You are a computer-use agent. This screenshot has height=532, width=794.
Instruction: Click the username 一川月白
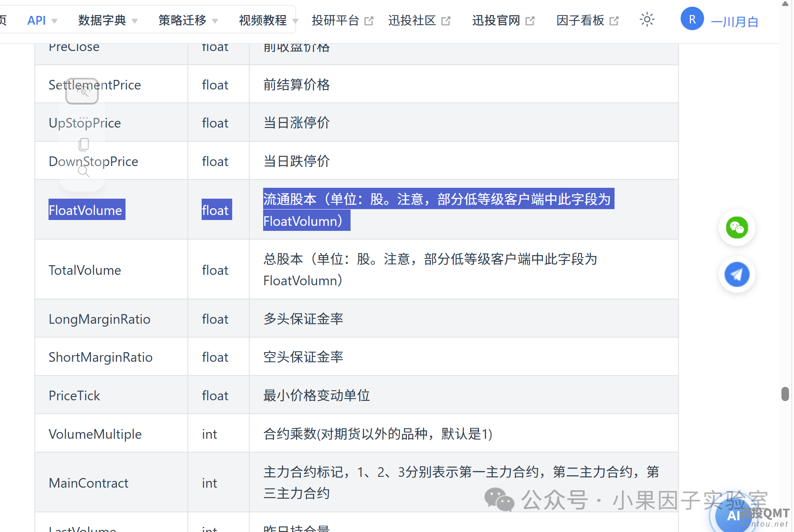point(735,22)
